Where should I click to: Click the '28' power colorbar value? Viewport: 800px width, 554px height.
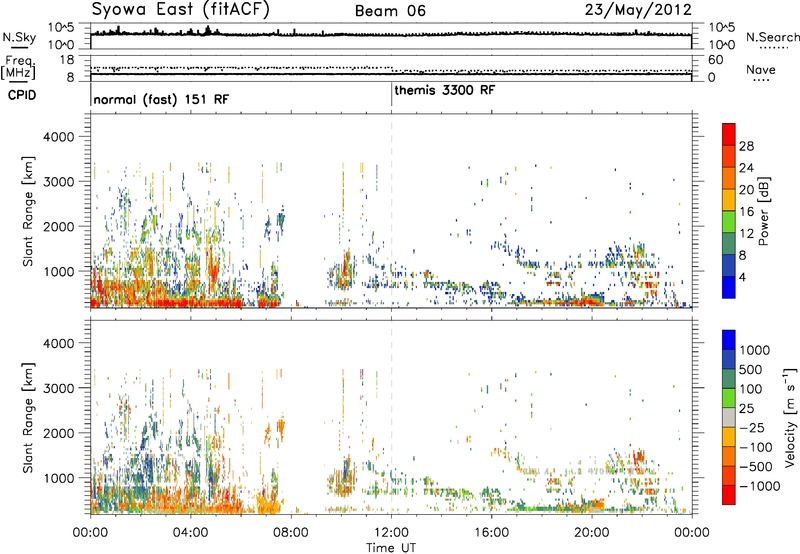coord(746,146)
